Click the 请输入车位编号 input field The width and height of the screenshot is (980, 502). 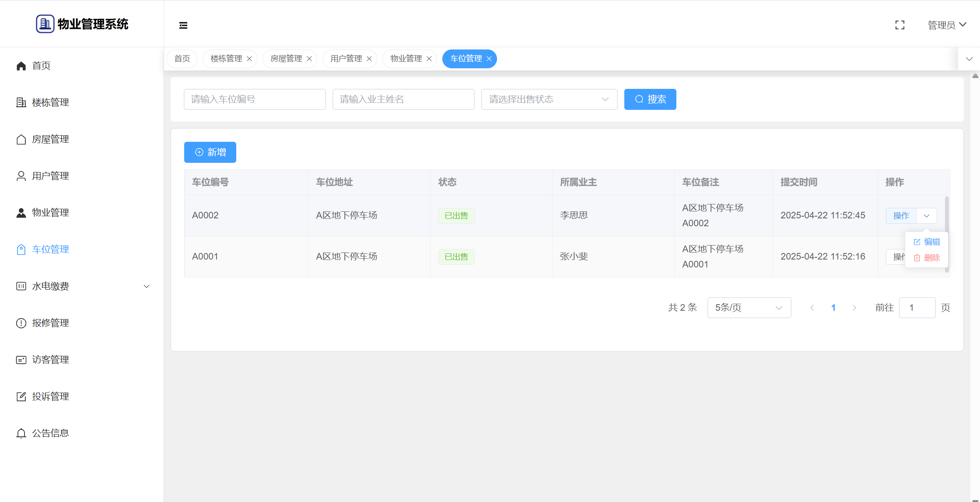point(255,99)
